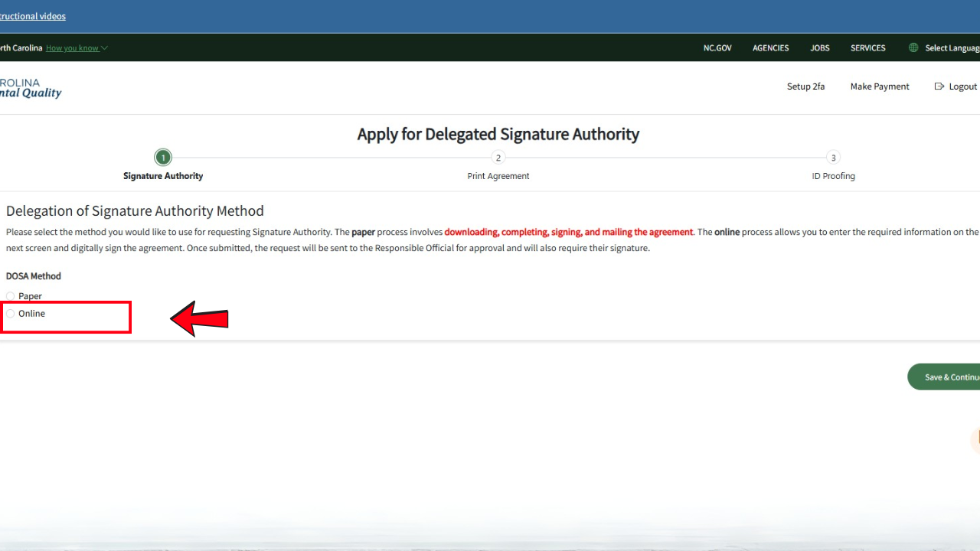Viewport: 980px width, 551px height.
Task: Click the Environmental Quality logo
Action: 31,88
